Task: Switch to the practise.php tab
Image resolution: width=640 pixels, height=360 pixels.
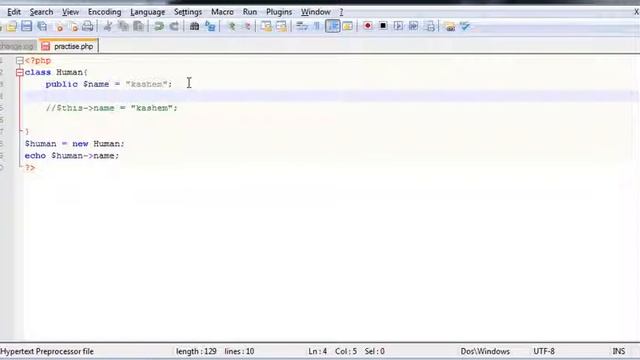Action: click(x=69, y=46)
